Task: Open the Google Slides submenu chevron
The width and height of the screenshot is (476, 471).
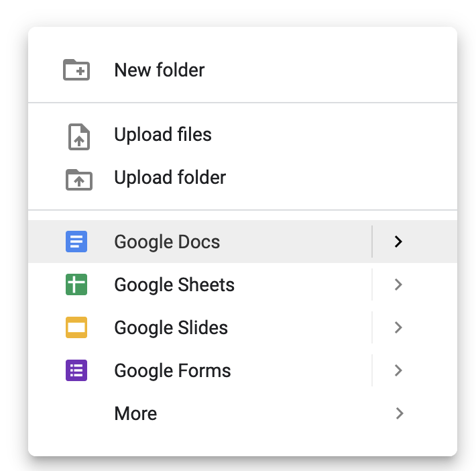Action: point(399,327)
